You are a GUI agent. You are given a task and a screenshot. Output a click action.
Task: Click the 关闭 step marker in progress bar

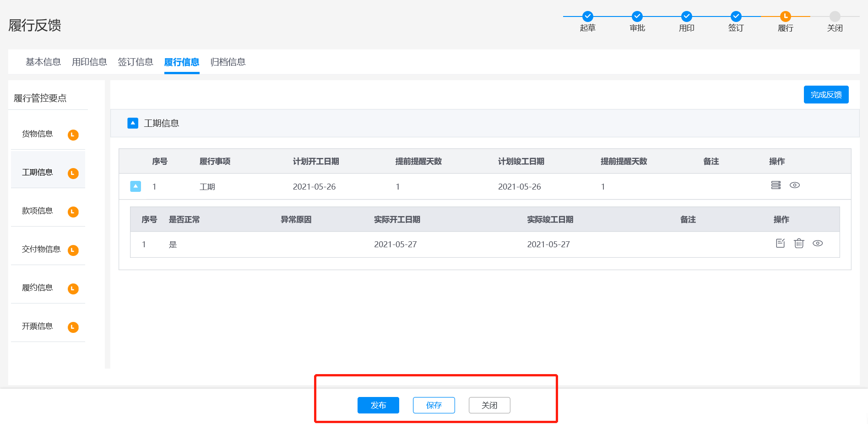[835, 16]
